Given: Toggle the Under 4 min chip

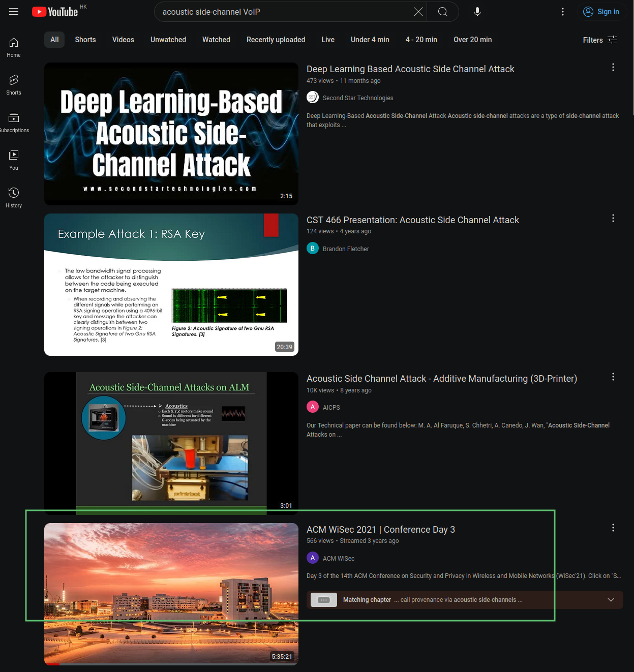Looking at the screenshot, I should (x=370, y=40).
